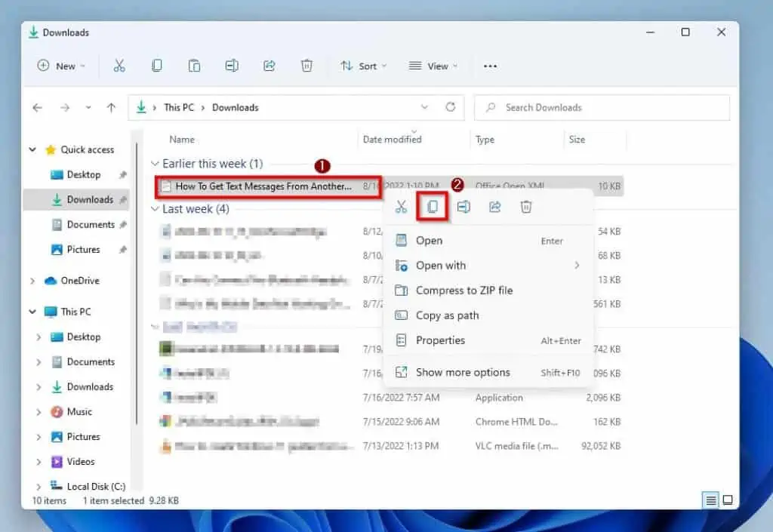This screenshot has height=532, width=773.
Task: Click the Paste icon in the top toolbar
Action: (x=194, y=66)
